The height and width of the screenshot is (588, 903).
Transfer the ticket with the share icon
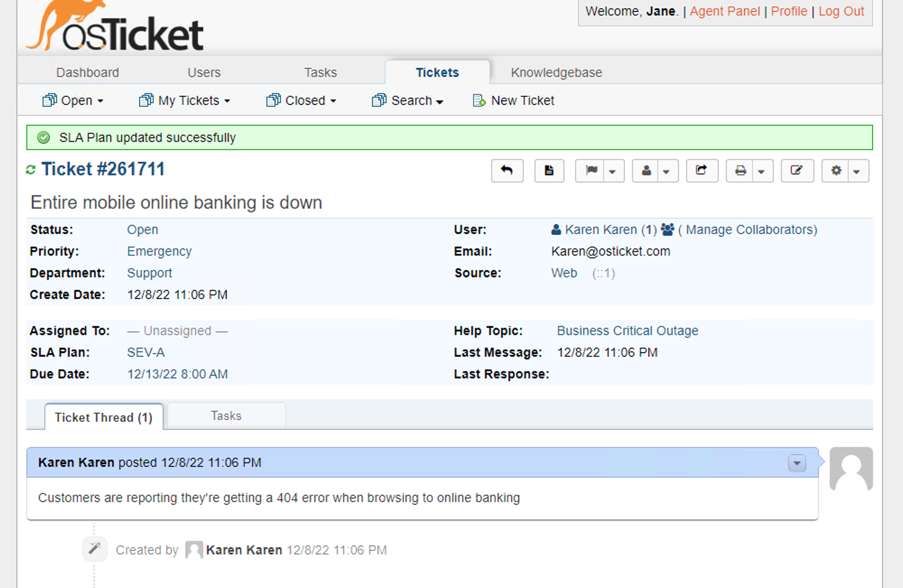coord(701,171)
